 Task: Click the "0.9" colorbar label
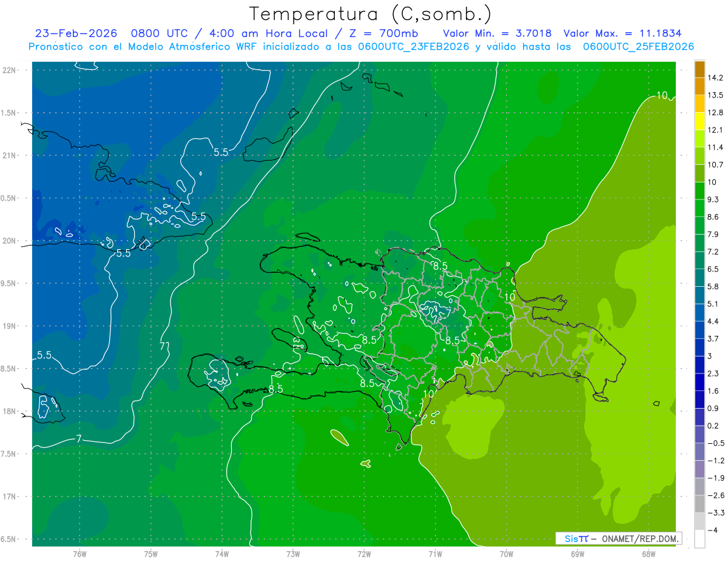[x=713, y=408]
